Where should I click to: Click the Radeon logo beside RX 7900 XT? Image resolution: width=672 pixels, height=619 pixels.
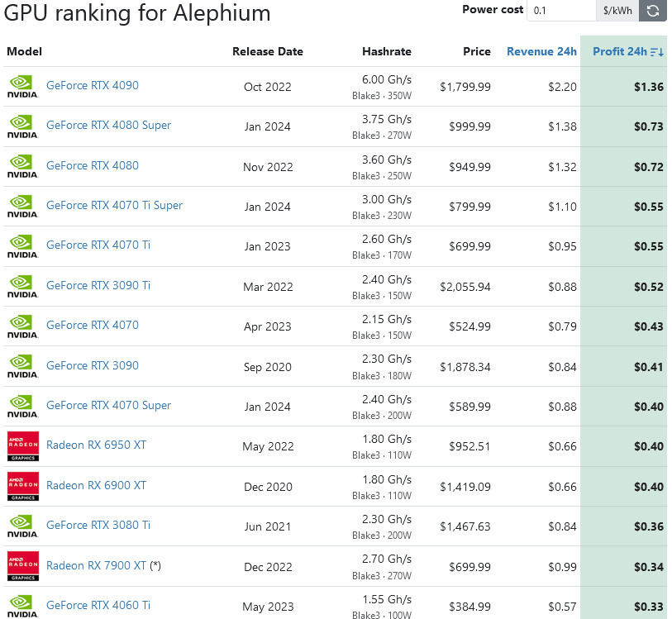pos(23,566)
